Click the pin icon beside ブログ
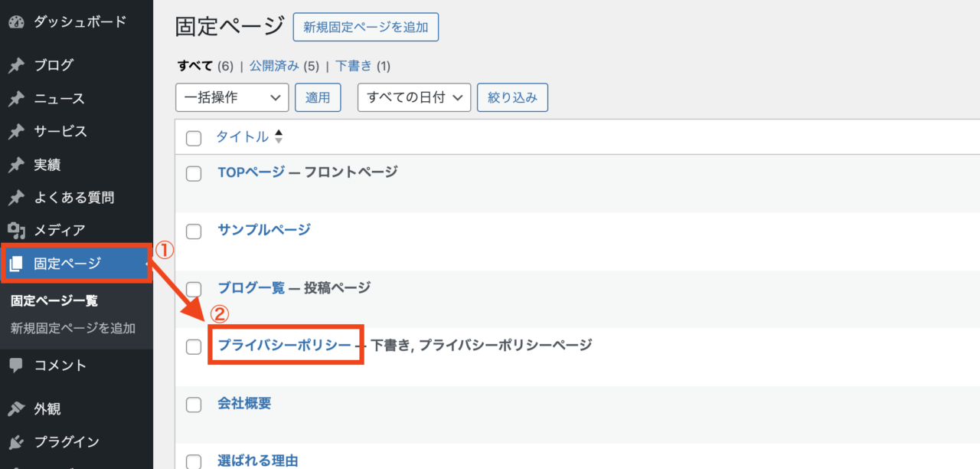980x469 pixels. pos(16,65)
